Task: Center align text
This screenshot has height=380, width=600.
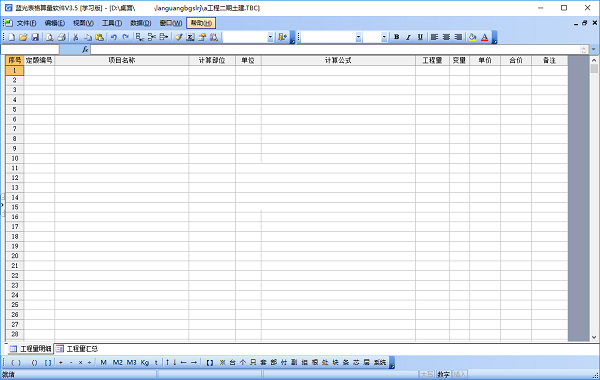Action: coord(446,37)
